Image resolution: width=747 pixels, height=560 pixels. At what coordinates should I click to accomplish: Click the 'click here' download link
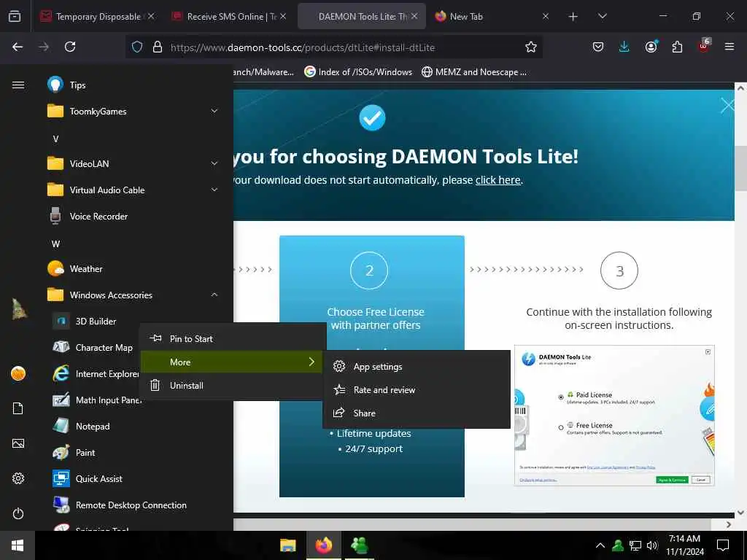498,180
